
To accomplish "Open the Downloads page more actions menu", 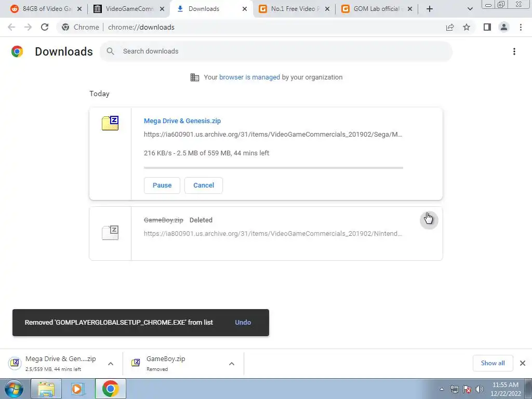I will coord(514,51).
